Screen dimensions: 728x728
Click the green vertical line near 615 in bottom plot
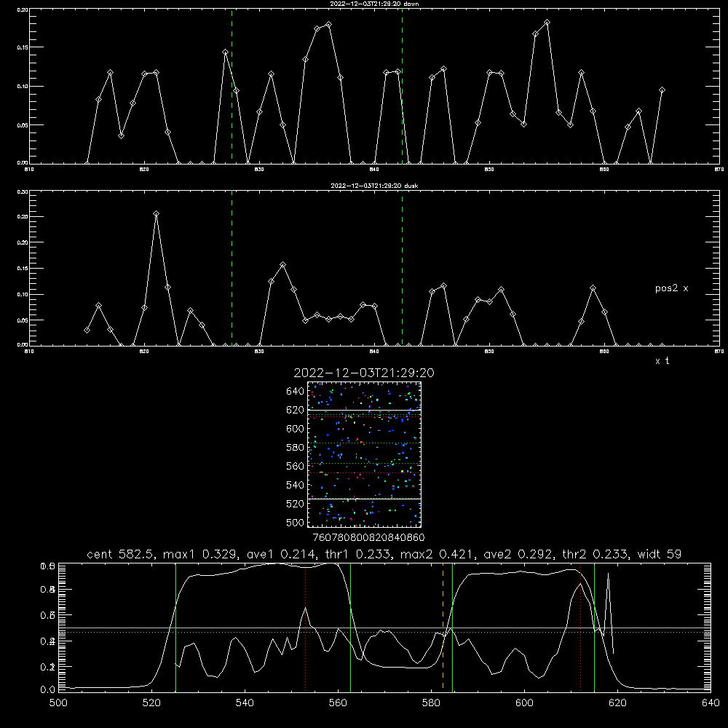594,627
